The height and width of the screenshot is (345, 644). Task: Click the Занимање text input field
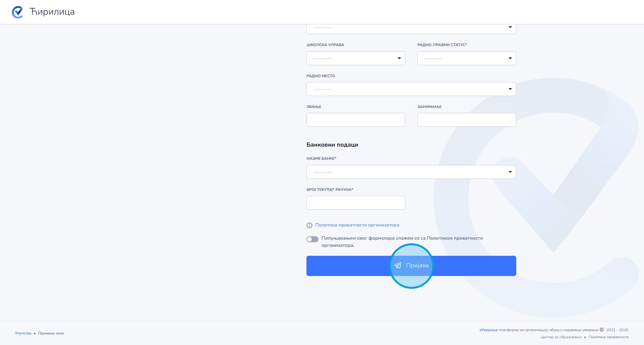click(467, 120)
